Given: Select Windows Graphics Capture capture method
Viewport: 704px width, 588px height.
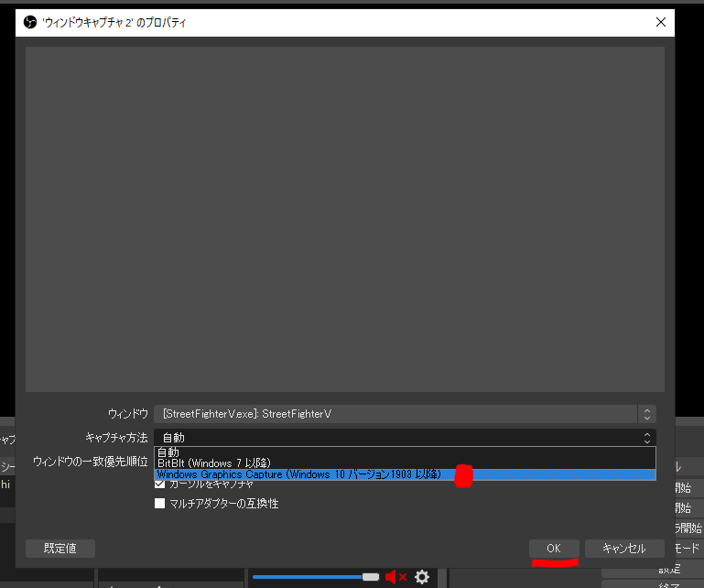Looking at the screenshot, I should coord(405,474).
